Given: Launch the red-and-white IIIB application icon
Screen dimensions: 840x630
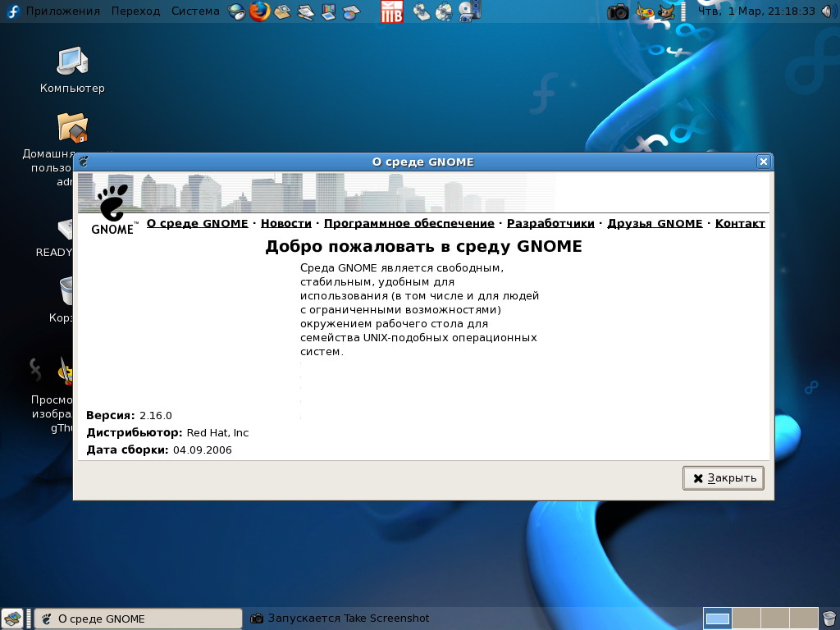Looking at the screenshot, I should click(391, 11).
